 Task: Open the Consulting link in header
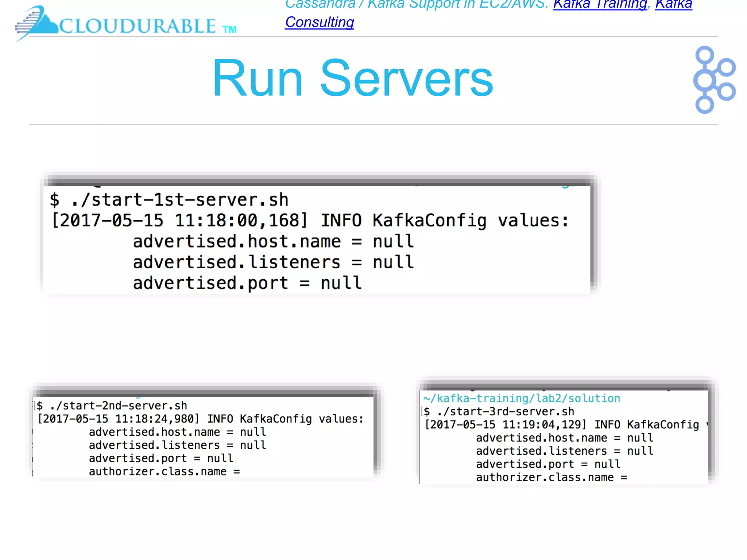[x=320, y=22]
